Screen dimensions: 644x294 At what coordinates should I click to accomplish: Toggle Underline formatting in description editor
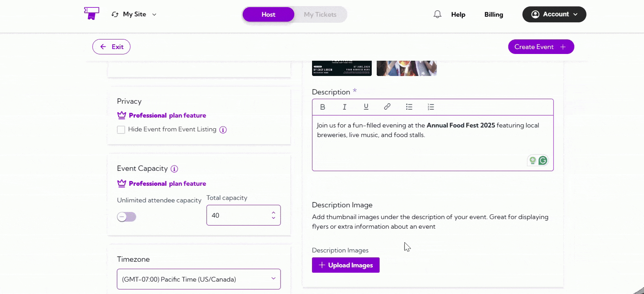coord(366,107)
